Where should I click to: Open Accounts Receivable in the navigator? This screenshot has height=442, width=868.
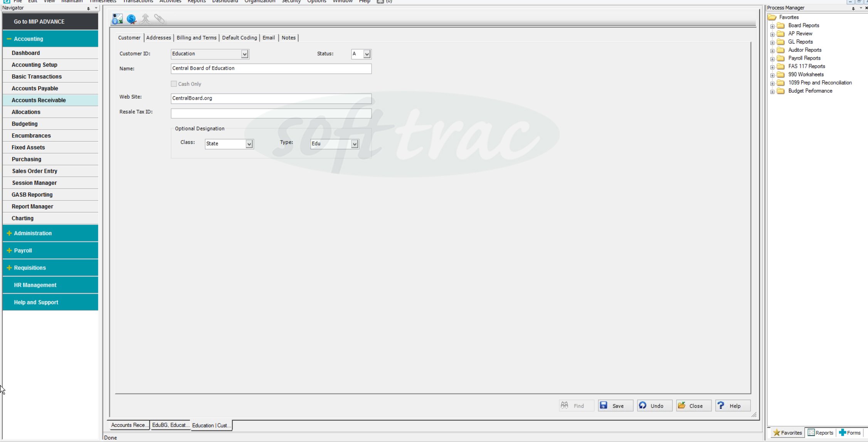tap(50, 100)
